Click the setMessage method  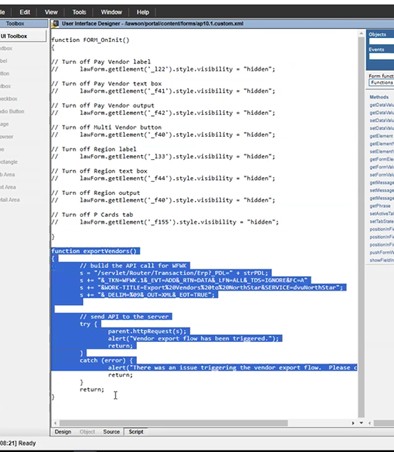tap(382, 190)
